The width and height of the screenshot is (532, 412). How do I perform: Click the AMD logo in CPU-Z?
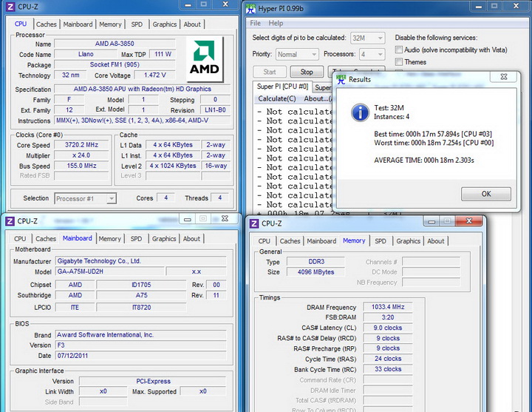pyautogui.click(x=204, y=58)
